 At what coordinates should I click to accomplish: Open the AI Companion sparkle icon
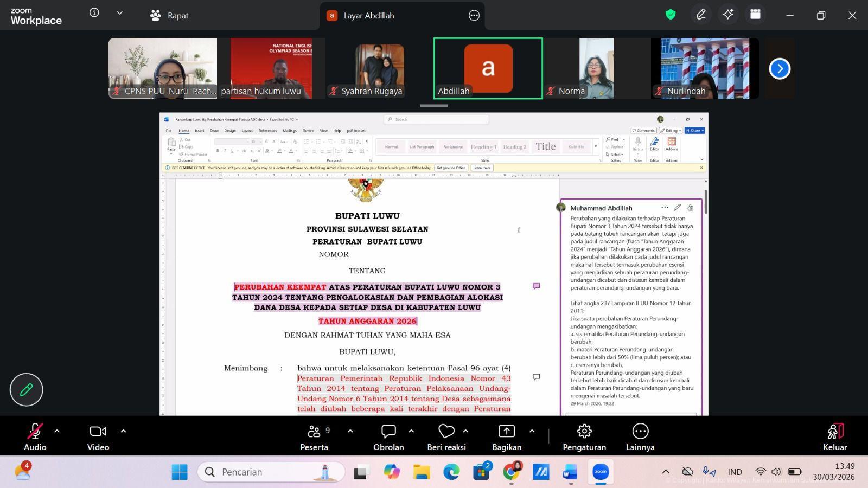tap(728, 15)
